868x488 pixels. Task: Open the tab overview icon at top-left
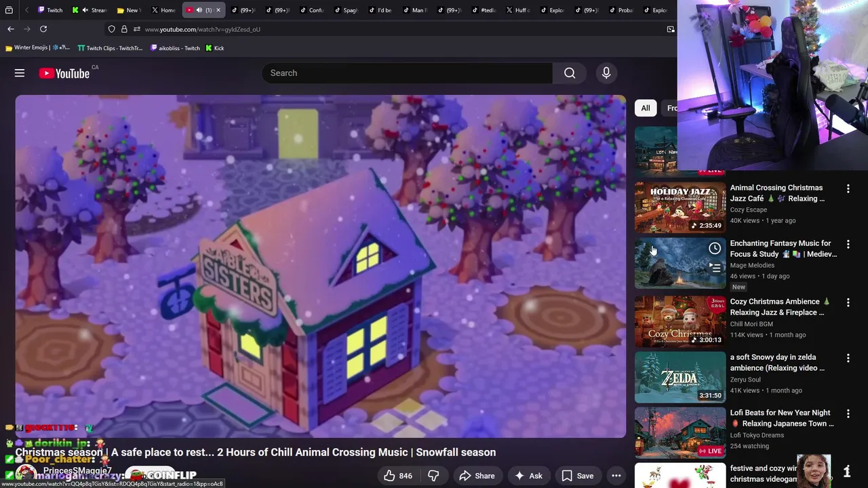[x=9, y=10]
